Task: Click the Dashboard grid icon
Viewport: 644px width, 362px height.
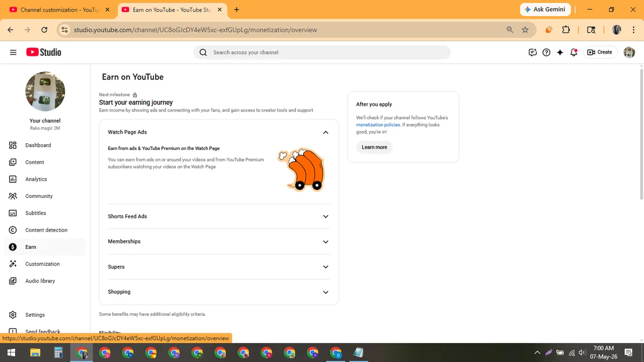Action: point(13,145)
